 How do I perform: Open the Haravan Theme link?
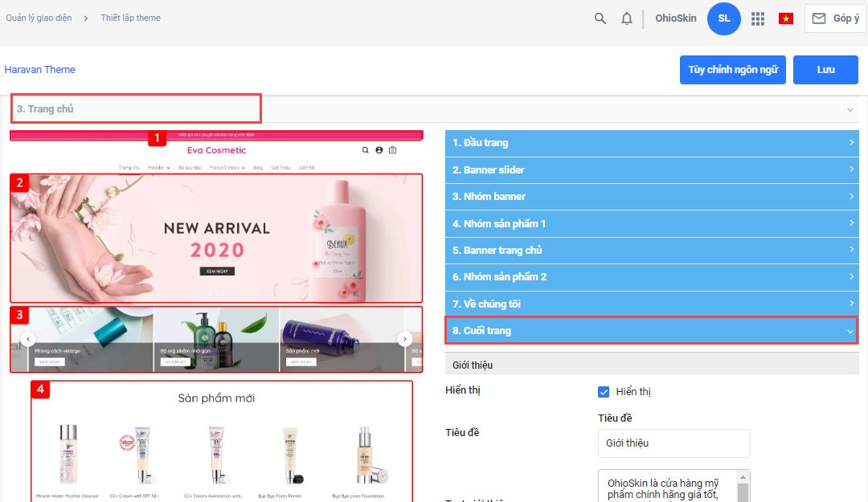[x=40, y=70]
